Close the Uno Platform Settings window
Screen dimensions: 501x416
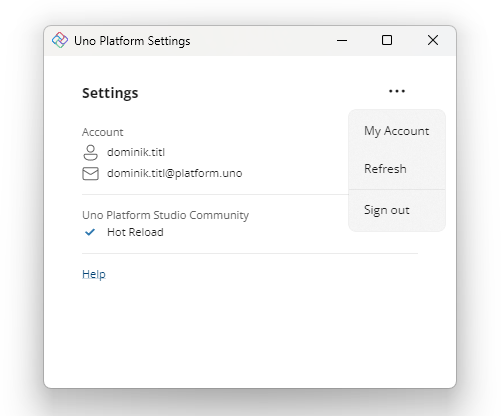pos(433,41)
